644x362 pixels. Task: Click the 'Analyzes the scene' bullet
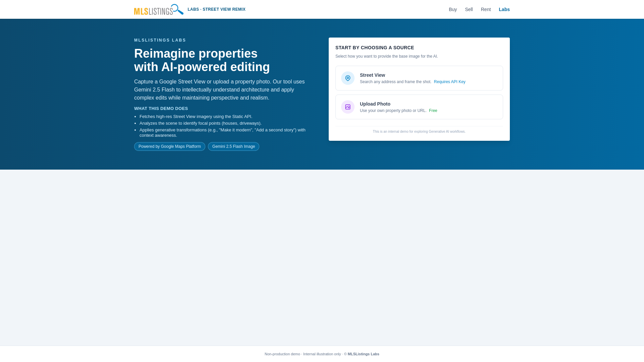pos(201,123)
